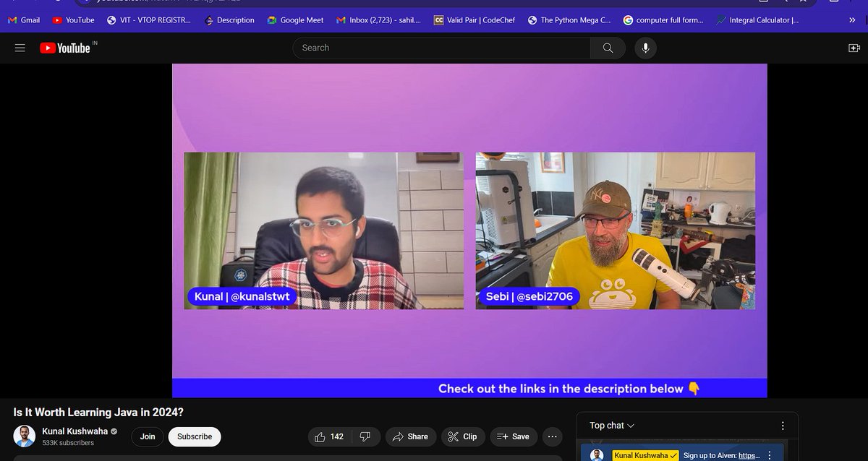The width and height of the screenshot is (868, 461).
Task: Subscribe to Kunal Kushwaha
Action: [x=195, y=436]
